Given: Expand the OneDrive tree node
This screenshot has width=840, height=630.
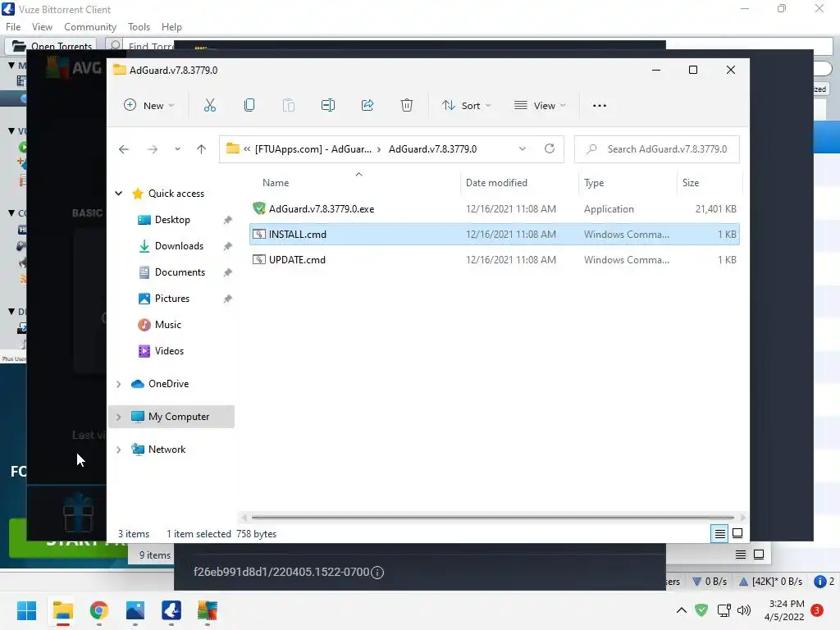Looking at the screenshot, I should 119,384.
